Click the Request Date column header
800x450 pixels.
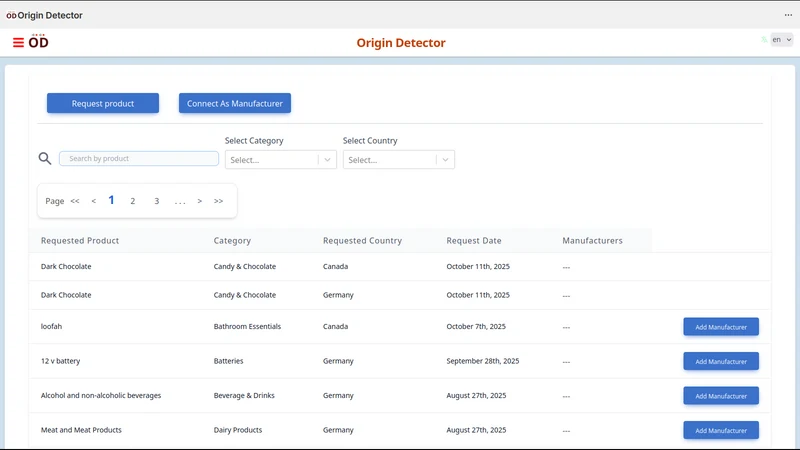click(x=474, y=240)
